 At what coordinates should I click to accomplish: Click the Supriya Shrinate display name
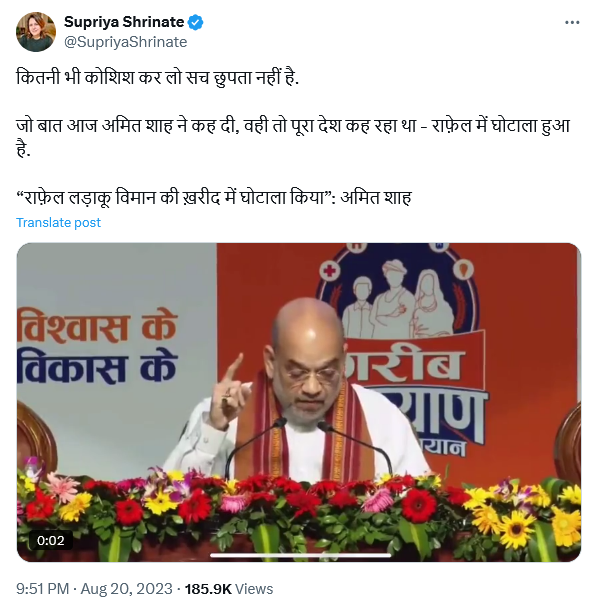click(124, 22)
